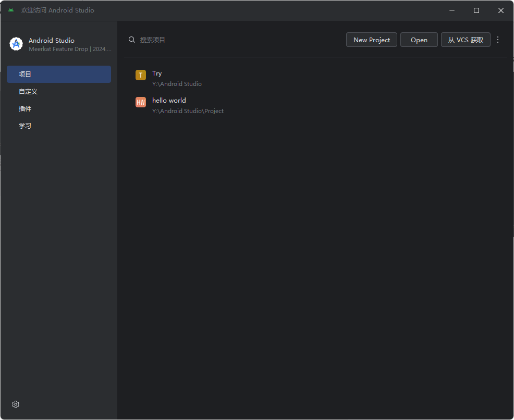This screenshot has width=514, height=420.
Task: Open the Try project entry
Action: tap(316, 78)
